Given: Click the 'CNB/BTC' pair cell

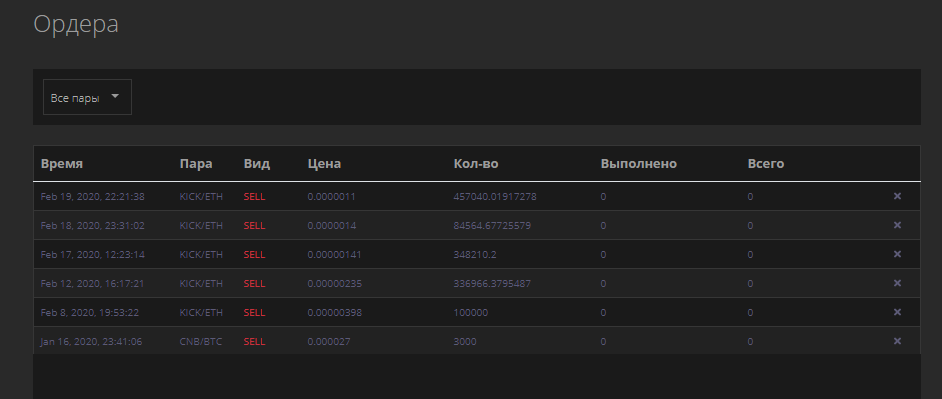Looking at the screenshot, I should (x=201, y=341).
